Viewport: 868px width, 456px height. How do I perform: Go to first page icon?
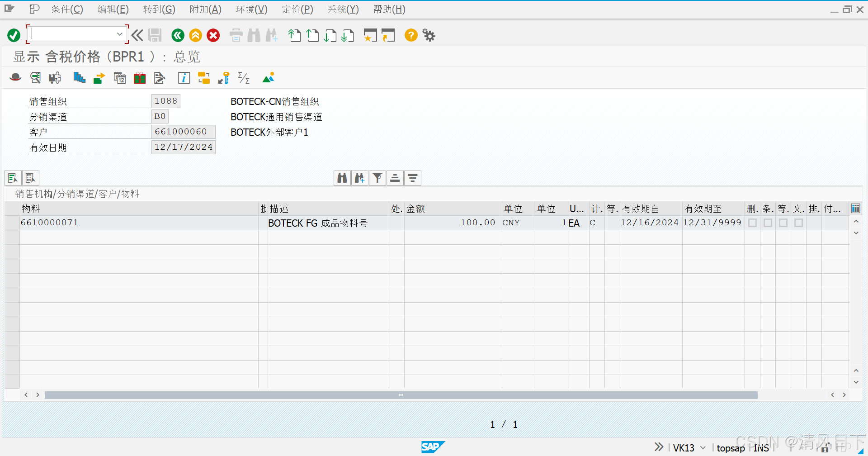coord(295,35)
